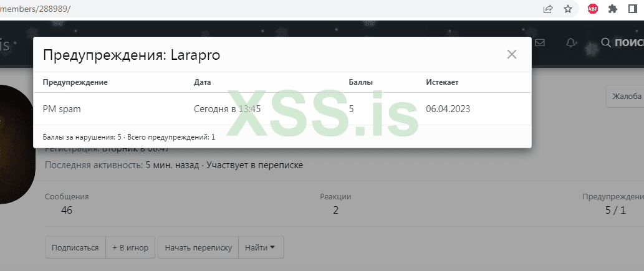Click the expiry date 06.04.2023

click(x=448, y=109)
